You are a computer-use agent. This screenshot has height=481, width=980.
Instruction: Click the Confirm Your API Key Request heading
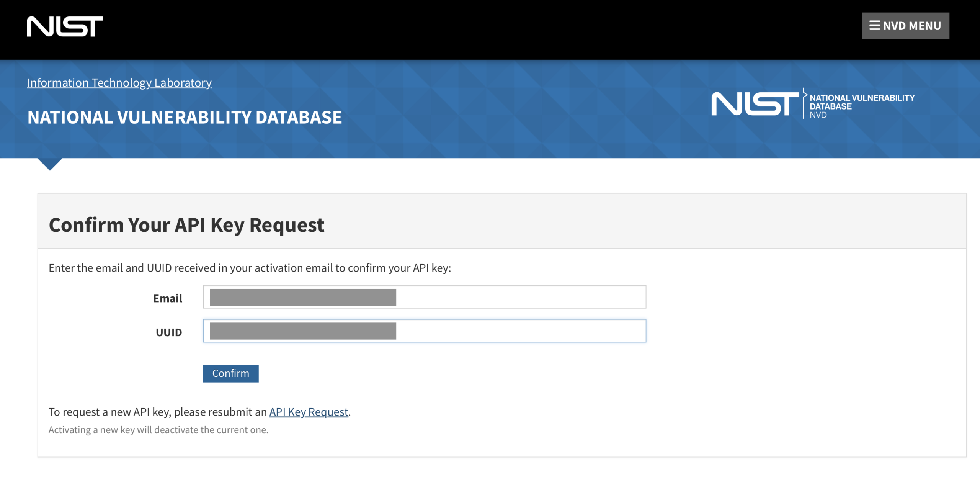[186, 225]
